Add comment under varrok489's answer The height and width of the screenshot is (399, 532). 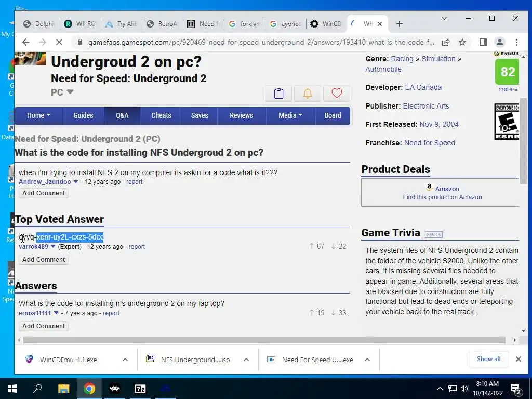[44, 260]
